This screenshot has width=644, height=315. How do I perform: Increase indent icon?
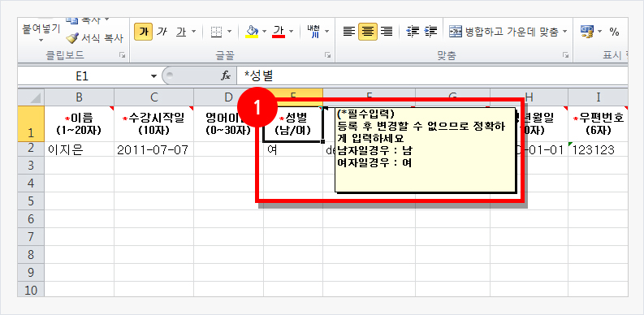(430, 32)
